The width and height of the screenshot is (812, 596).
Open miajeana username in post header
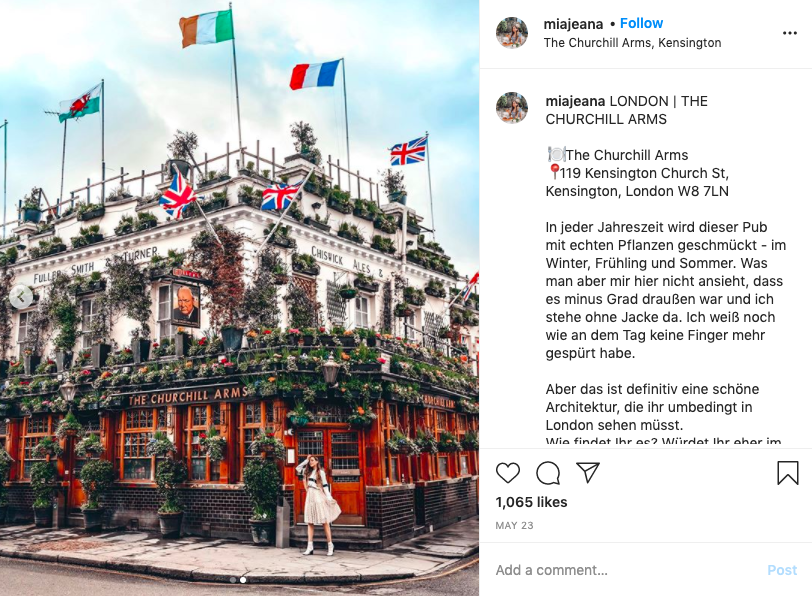[x=573, y=24]
